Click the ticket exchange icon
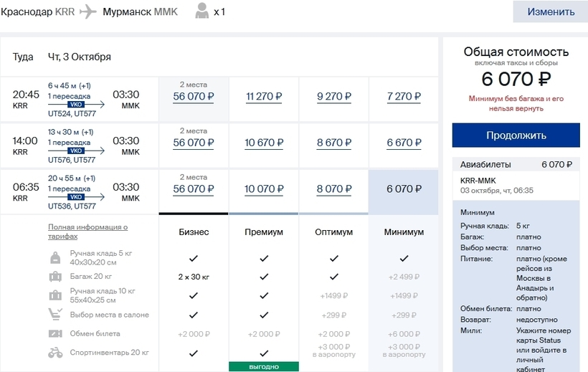Screen dimensions: 588x372 [55, 334]
